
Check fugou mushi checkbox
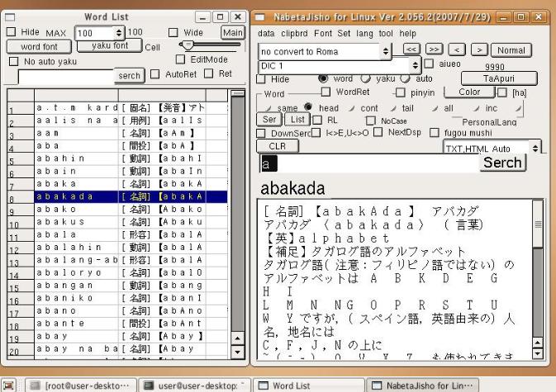coord(435,132)
